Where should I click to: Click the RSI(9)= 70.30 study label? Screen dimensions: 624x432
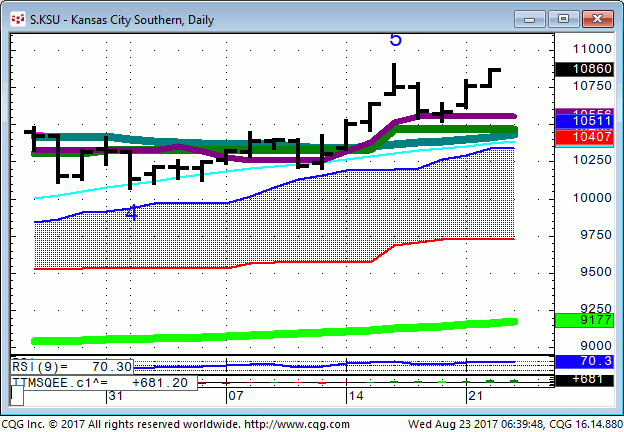pos(72,366)
